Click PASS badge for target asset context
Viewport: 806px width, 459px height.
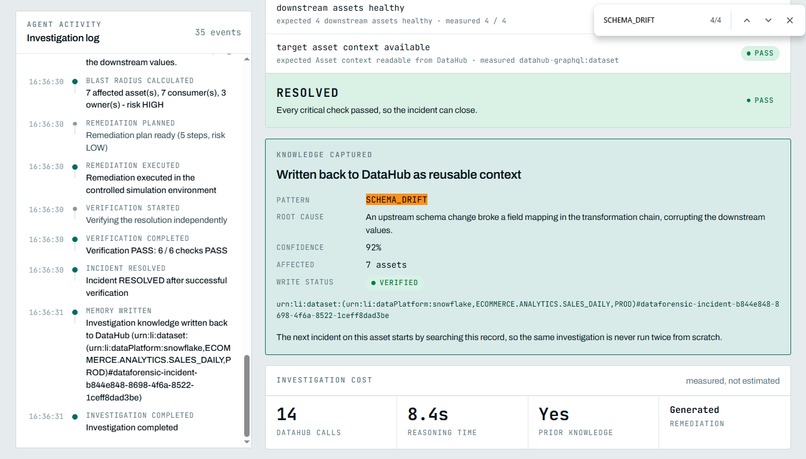coord(760,53)
